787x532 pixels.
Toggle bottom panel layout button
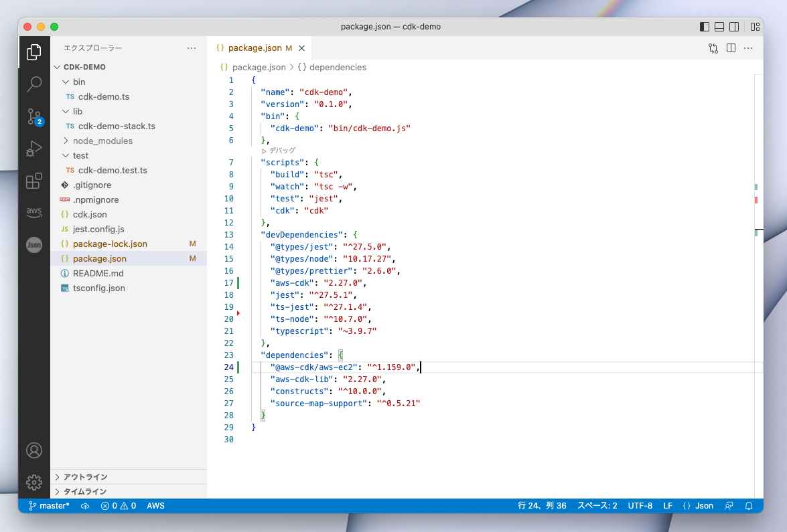(x=719, y=27)
